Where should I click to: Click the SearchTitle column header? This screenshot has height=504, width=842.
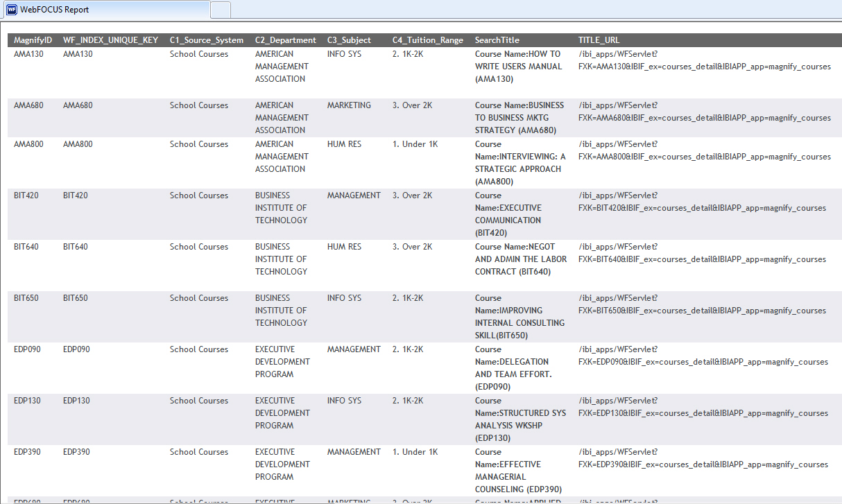pos(497,40)
